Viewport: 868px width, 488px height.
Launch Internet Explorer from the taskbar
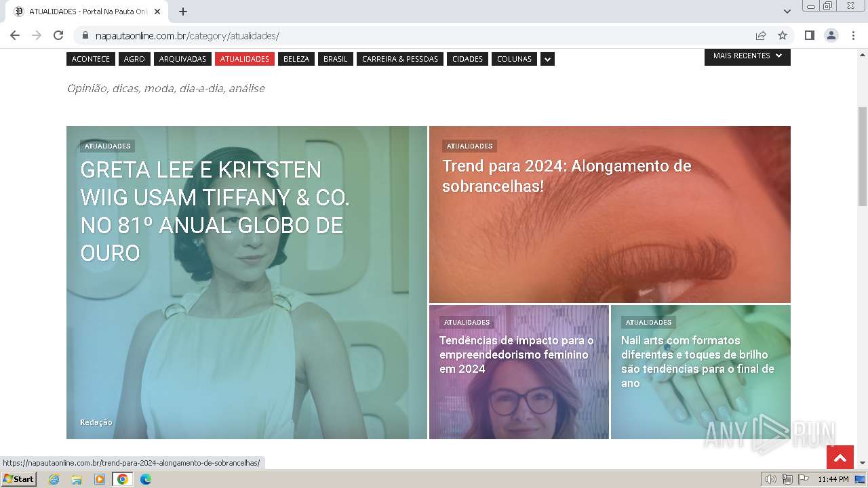pos(54,479)
